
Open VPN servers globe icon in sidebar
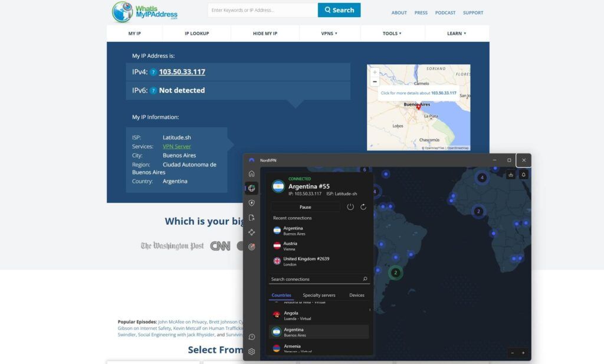click(x=252, y=188)
